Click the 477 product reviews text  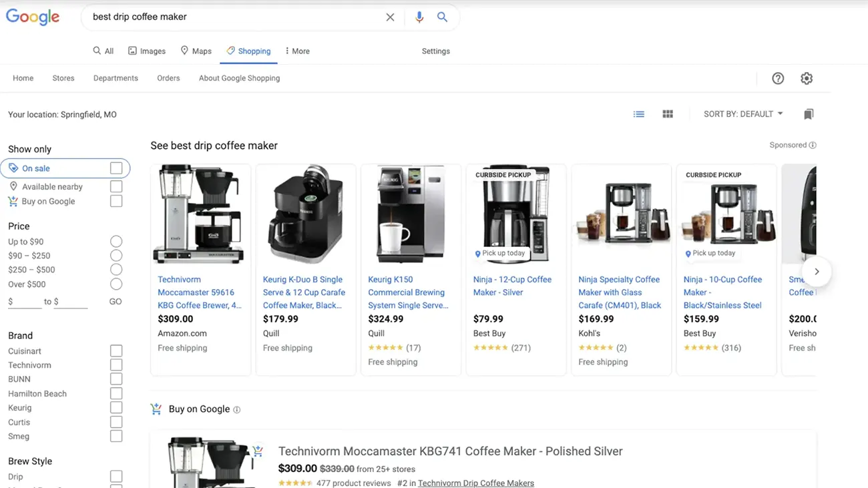tap(353, 483)
